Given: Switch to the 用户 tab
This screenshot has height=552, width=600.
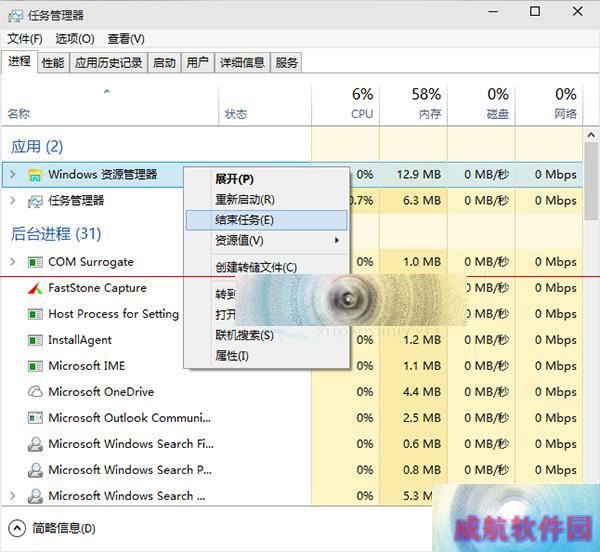Looking at the screenshot, I should click(197, 62).
